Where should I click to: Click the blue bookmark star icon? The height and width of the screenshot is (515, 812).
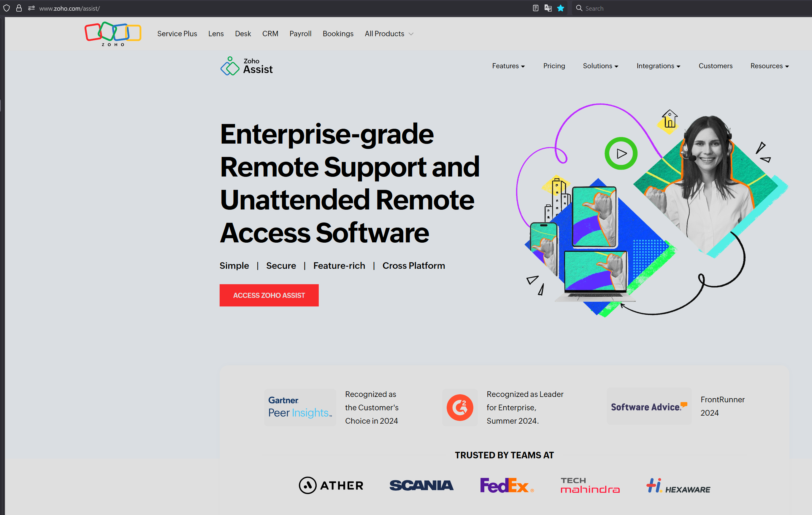(560, 8)
